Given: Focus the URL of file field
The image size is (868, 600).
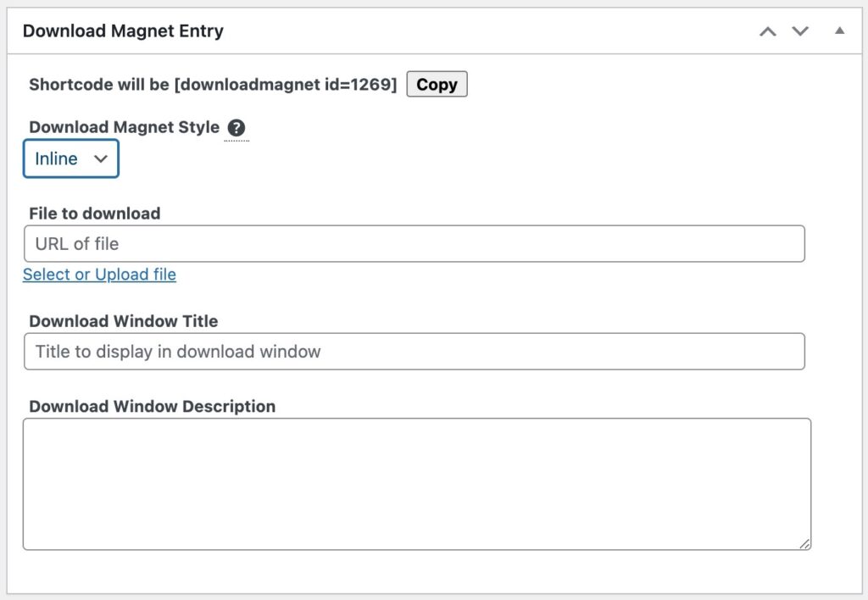Looking at the screenshot, I should point(414,243).
